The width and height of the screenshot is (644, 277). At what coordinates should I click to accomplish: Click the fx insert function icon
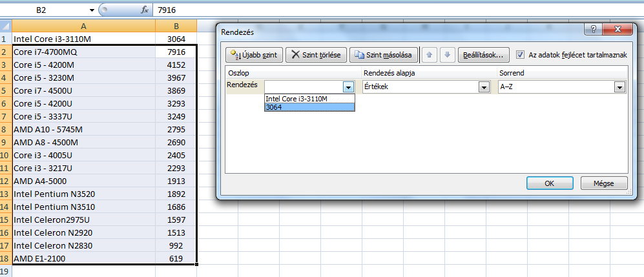[145, 10]
